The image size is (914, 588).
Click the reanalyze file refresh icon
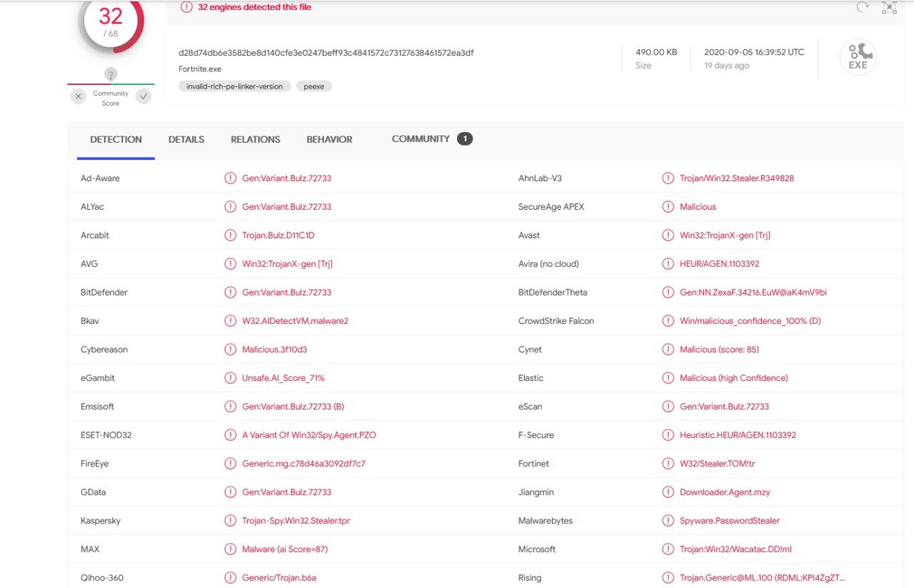pyautogui.click(x=863, y=7)
